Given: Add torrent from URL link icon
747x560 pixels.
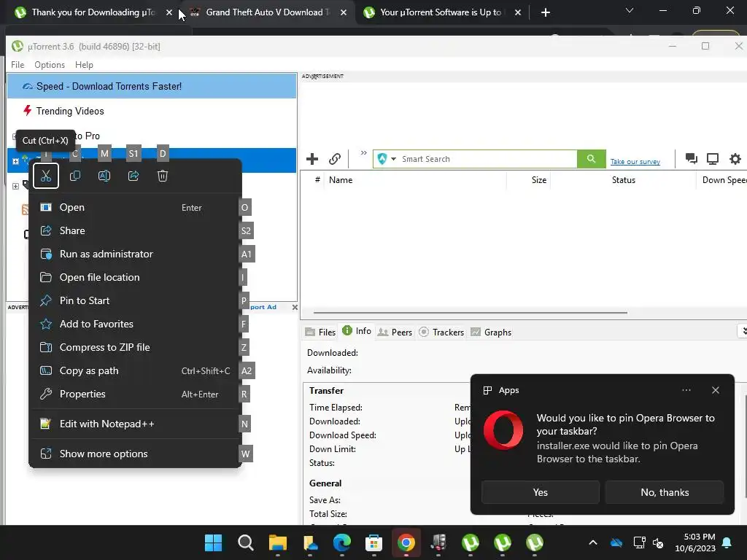Looking at the screenshot, I should [x=335, y=159].
